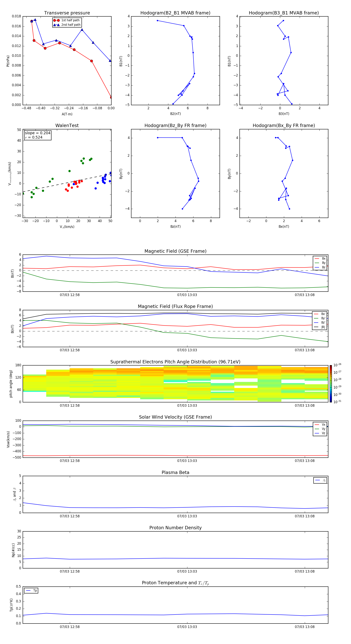Click the 'Proton Number Density' title
This screenshot has width=351, height=644.
pos(175,528)
